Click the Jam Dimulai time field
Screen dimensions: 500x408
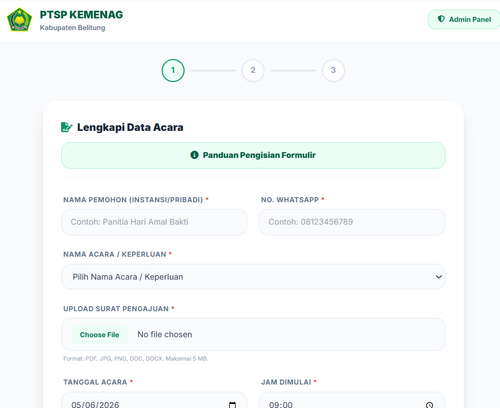click(352, 400)
